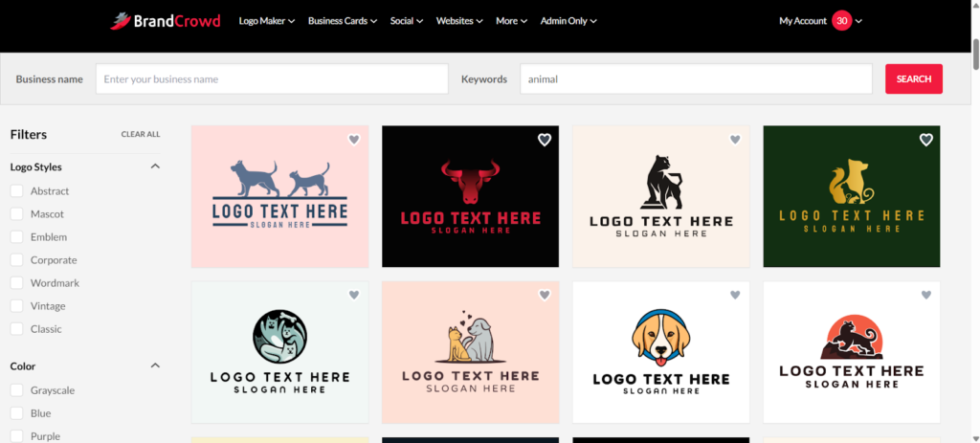The image size is (980, 443).
Task: Favorite the panther sunset logo
Action: 925,295
